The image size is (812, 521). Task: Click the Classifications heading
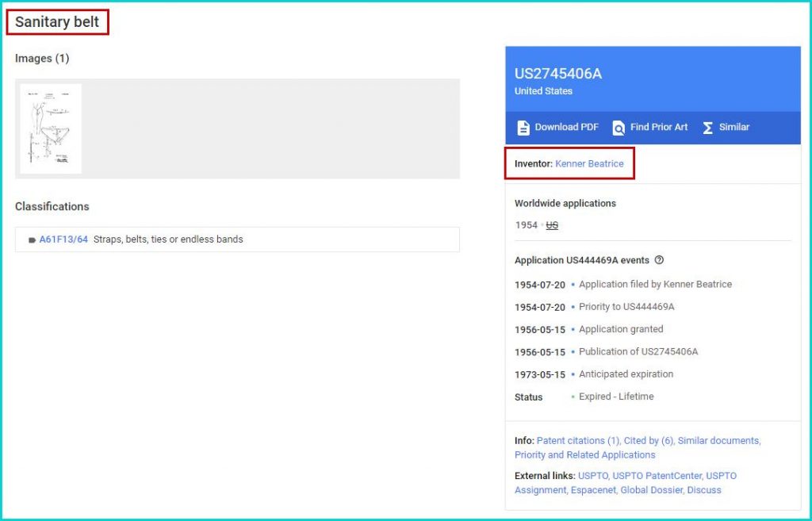tap(52, 207)
